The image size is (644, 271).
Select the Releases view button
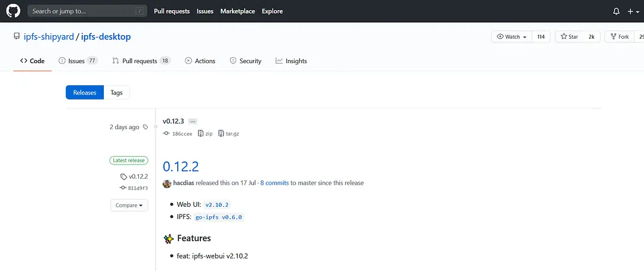coord(85,92)
